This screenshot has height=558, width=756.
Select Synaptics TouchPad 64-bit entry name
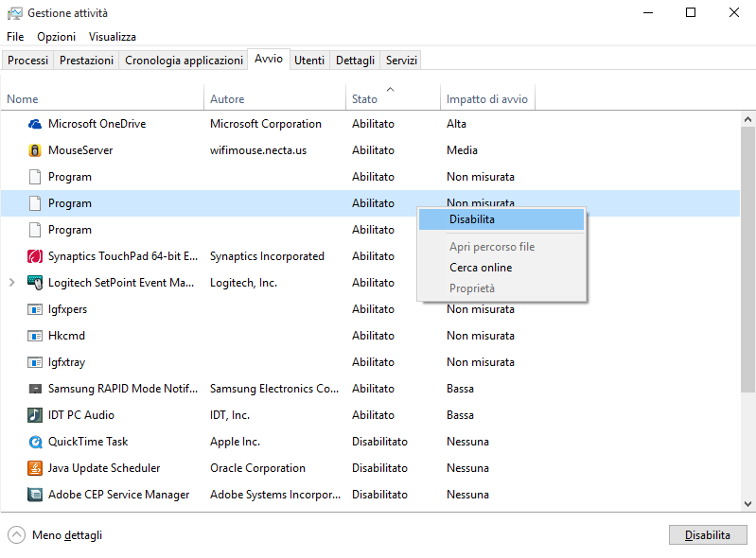(123, 256)
